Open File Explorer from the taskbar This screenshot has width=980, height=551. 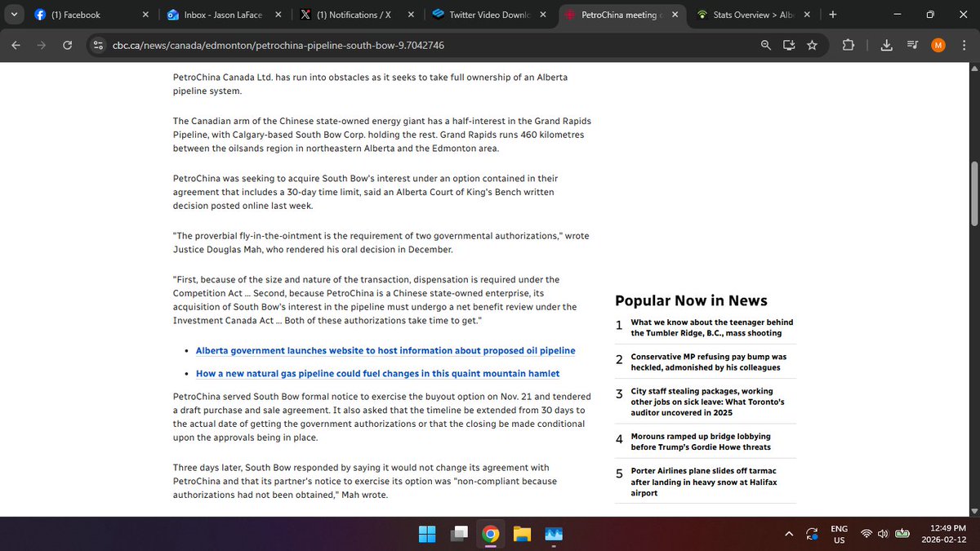[522, 534]
